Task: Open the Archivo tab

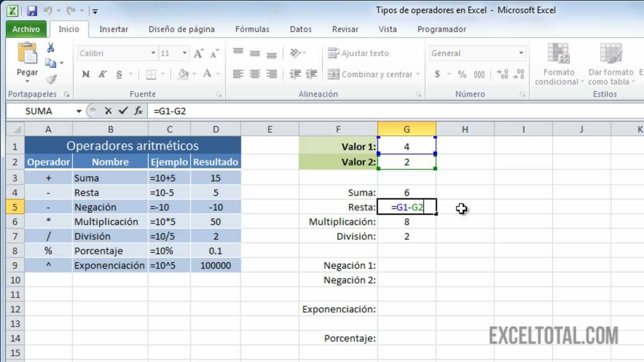Action: coord(26,29)
